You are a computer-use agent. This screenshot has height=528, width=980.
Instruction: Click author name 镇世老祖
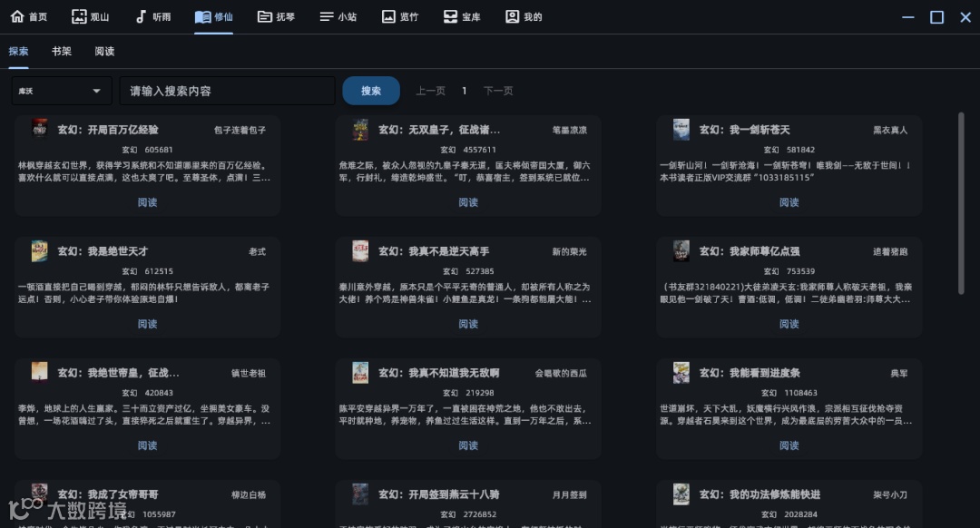[248, 373]
